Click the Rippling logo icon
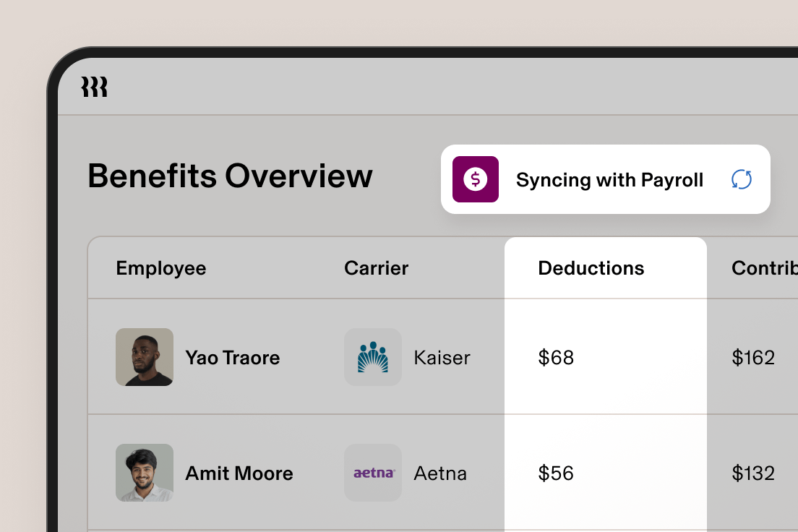This screenshot has height=532, width=798. [x=94, y=85]
